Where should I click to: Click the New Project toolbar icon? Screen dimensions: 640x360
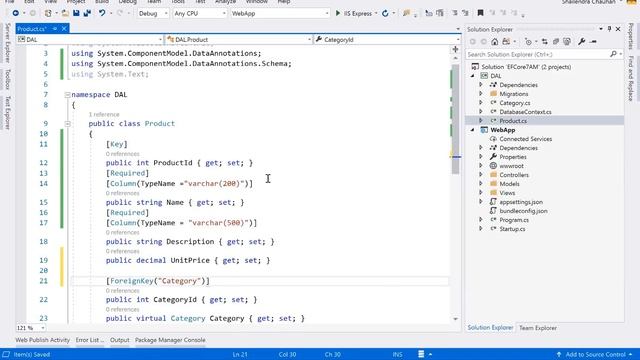(48, 13)
